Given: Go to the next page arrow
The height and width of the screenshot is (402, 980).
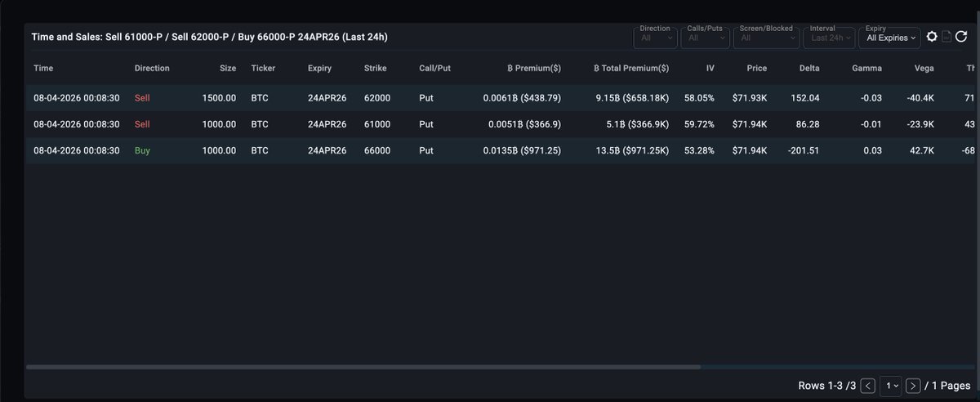Looking at the screenshot, I should [x=913, y=385].
